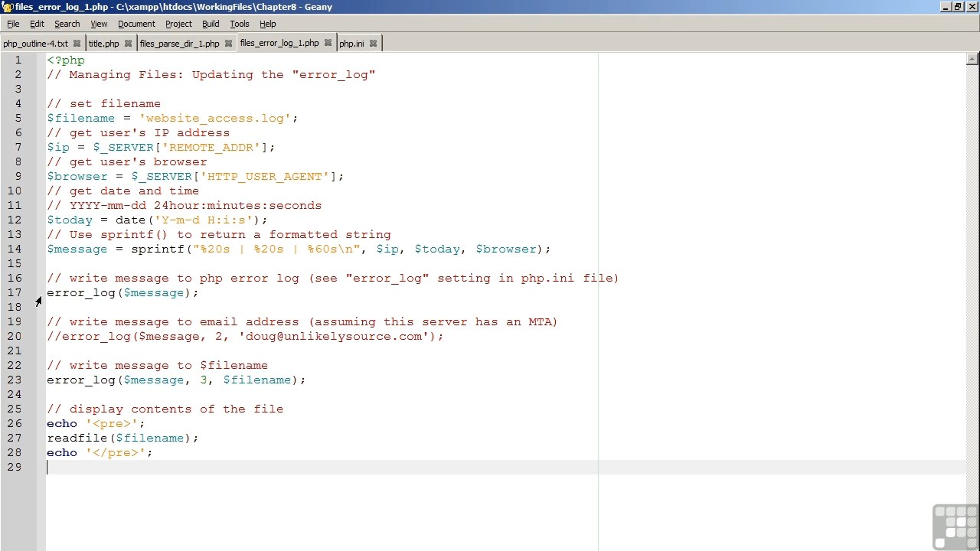Click 'website_access.log' string on line 5
The height and width of the screenshot is (551, 980).
pyautogui.click(x=214, y=118)
